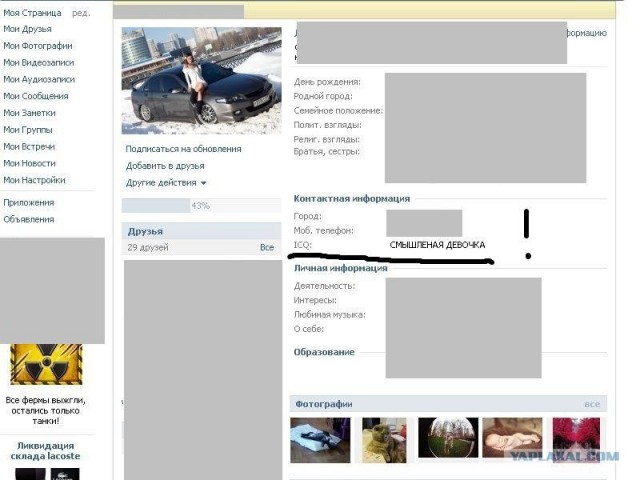
Task: Click the Моб. телефон: label
Action: 324,231
